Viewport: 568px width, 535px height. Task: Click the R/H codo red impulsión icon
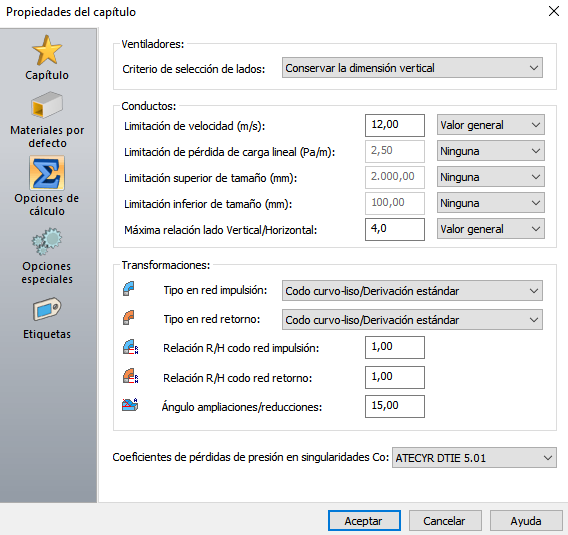pos(130,347)
